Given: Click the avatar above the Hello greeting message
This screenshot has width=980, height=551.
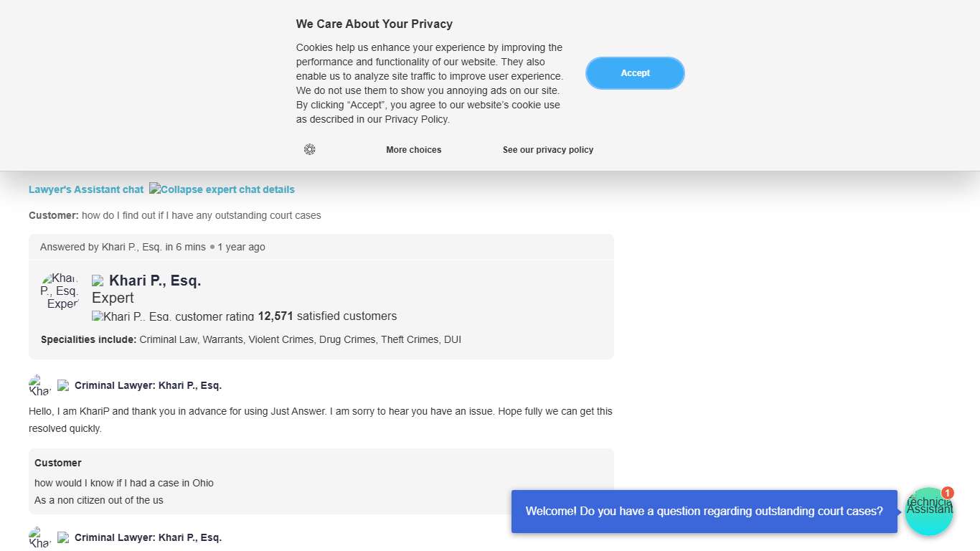Looking at the screenshot, I should pos(39,385).
